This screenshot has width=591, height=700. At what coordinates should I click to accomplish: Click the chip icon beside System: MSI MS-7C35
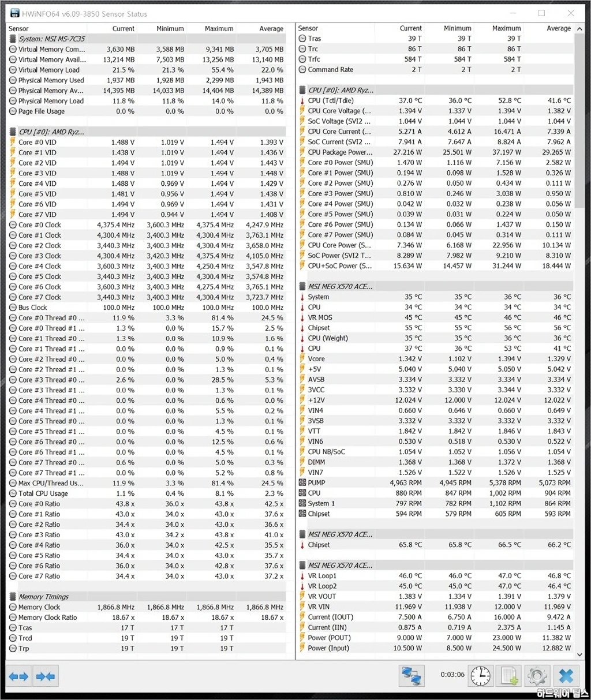click(x=13, y=39)
